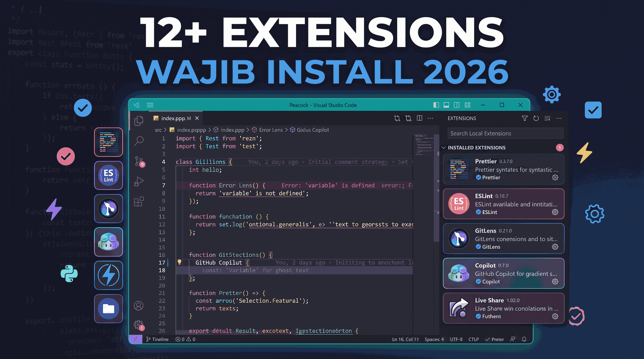Screen dimensions: 644x359
Task: Select the ESLint extension card
Action: pos(504,204)
